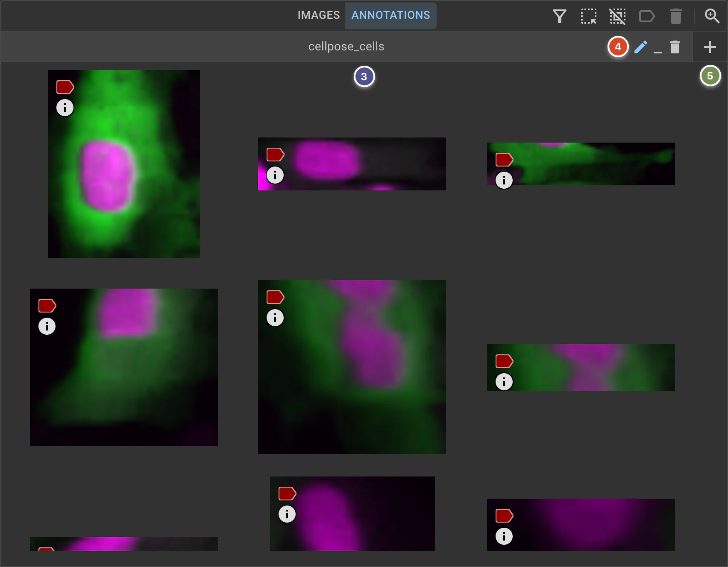
Task: Click red tag on top-right green streak thumbnail
Action: [504, 160]
